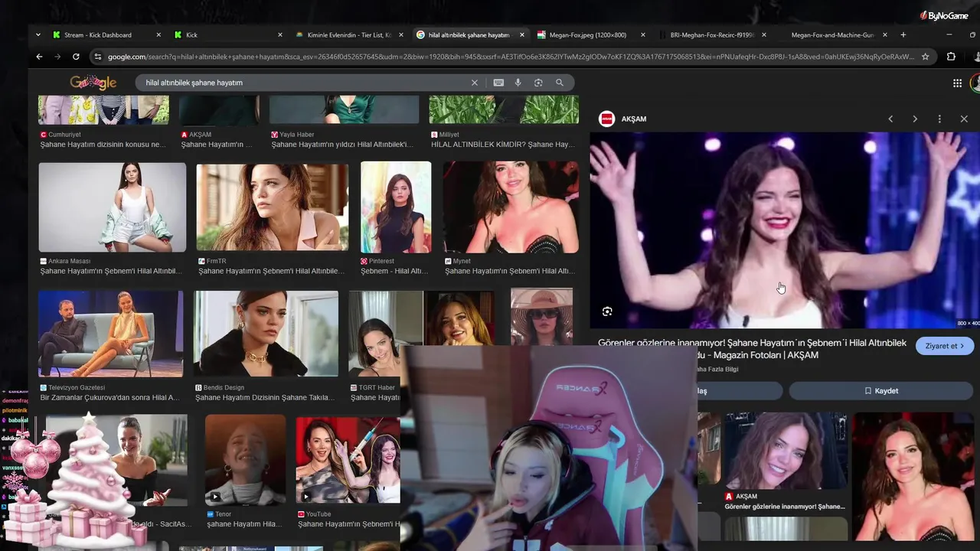Screen dimensions: 980x551
Task: Clear the search box with X icon
Action: [x=474, y=83]
